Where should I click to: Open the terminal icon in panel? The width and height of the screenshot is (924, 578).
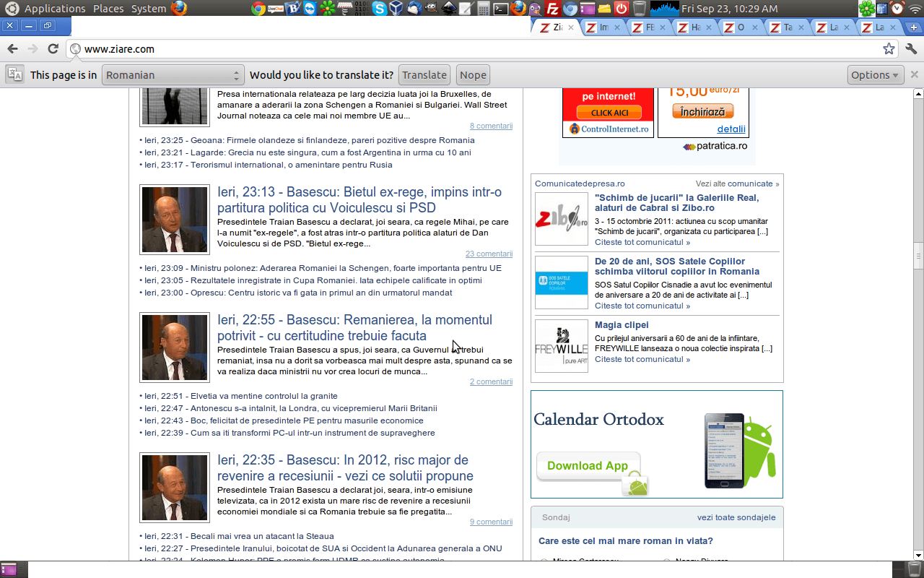tap(500, 9)
